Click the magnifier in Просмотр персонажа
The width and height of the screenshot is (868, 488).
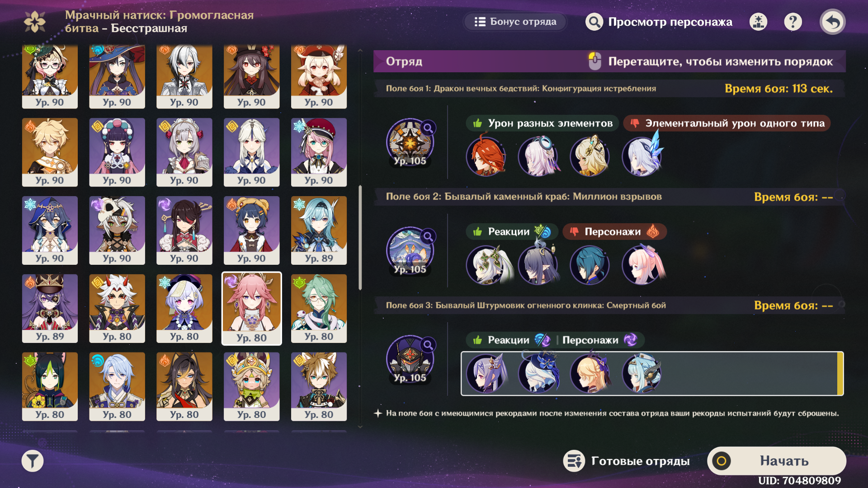pos(594,22)
